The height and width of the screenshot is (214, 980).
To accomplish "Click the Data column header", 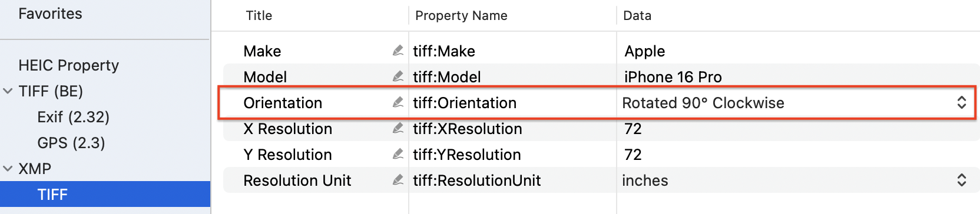I will [x=637, y=15].
